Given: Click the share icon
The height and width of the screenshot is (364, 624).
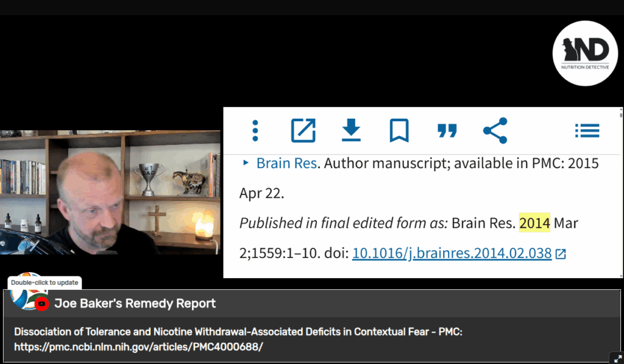Looking at the screenshot, I should click(495, 130).
